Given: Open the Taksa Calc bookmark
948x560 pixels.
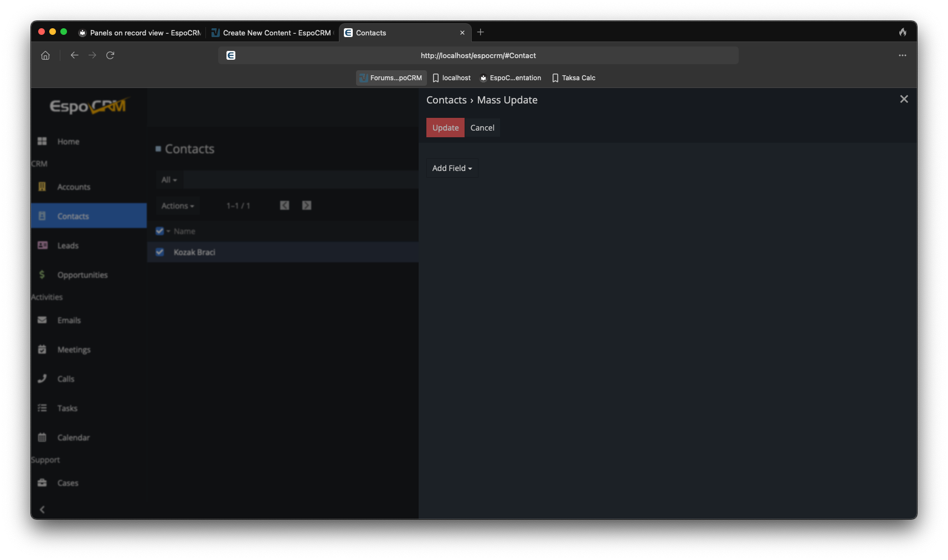Looking at the screenshot, I should (574, 78).
